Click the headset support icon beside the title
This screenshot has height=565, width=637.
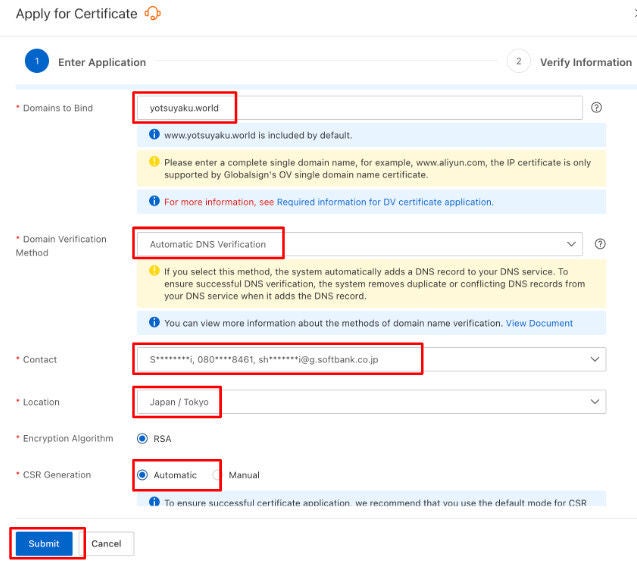(153, 13)
